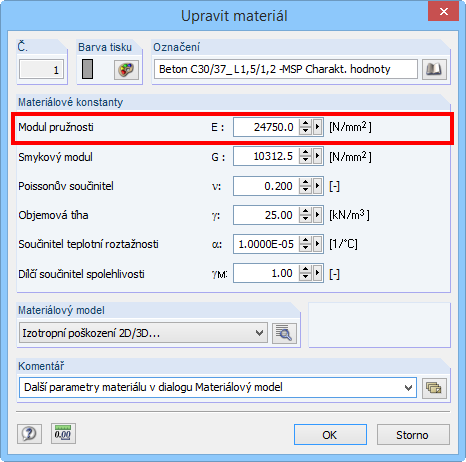Confirm the dialog with OK
Viewport: 466px width, 462px height.
point(330,435)
